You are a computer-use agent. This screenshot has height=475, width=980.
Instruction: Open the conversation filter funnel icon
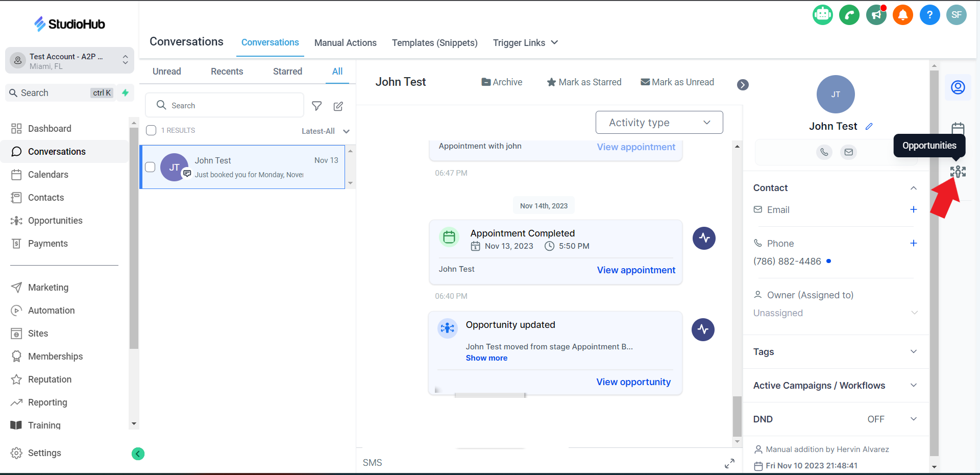[317, 106]
